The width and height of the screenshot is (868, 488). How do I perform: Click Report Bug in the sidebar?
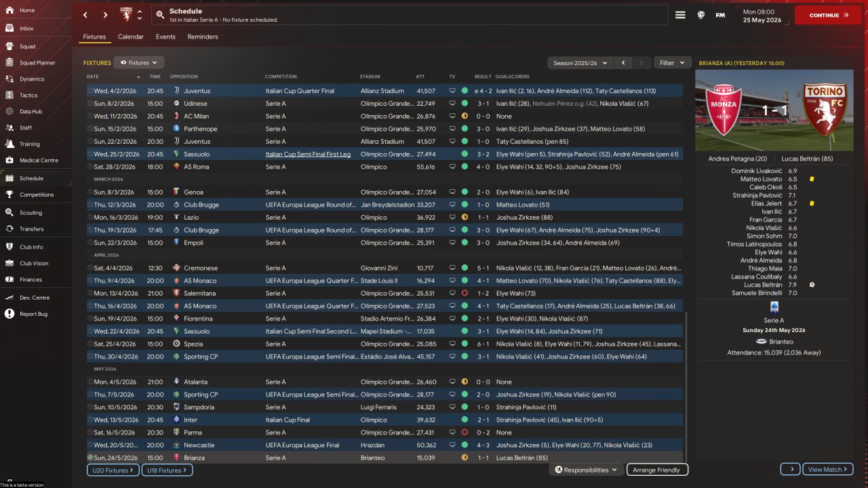point(33,314)
